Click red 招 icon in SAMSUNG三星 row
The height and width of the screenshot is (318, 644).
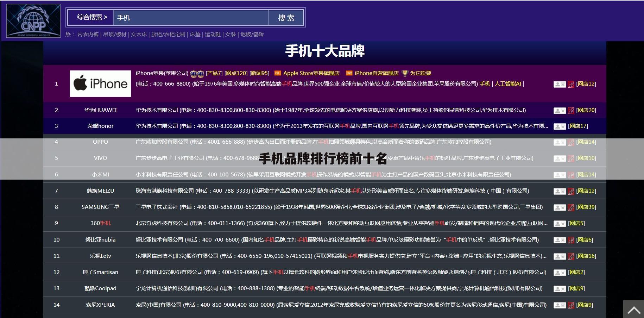click(x=571, y=207)
